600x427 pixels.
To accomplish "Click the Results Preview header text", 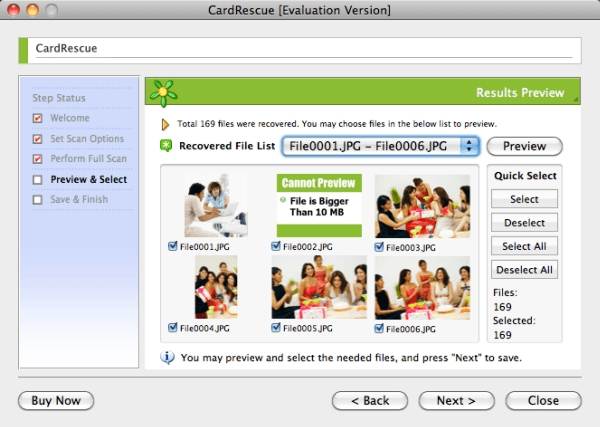I will (x=520, y=93).
